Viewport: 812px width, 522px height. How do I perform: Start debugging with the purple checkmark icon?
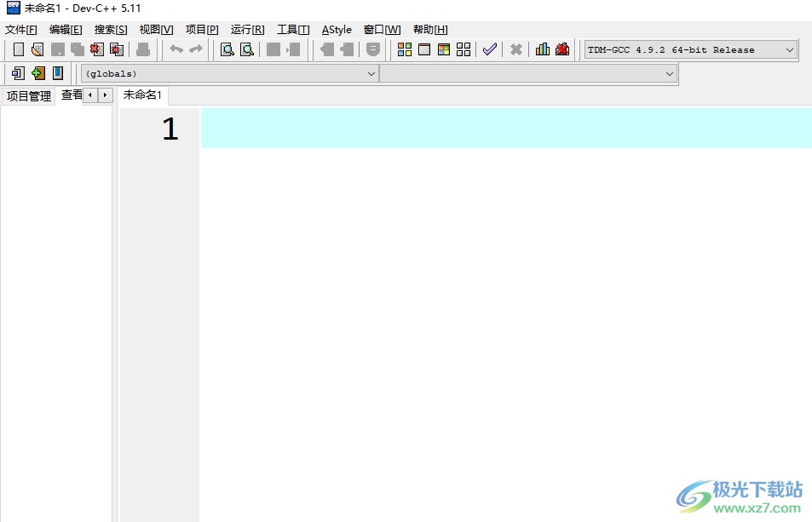coord(490,49)
